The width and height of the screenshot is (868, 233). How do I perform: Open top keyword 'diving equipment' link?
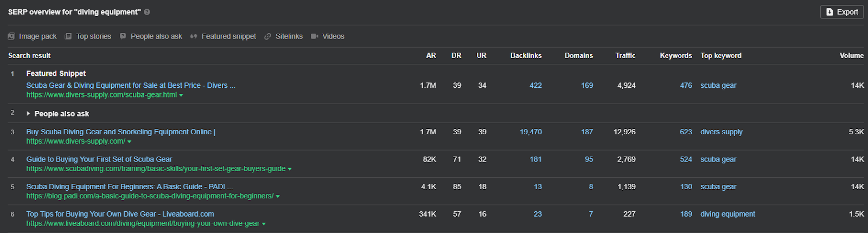coord(727,214)
